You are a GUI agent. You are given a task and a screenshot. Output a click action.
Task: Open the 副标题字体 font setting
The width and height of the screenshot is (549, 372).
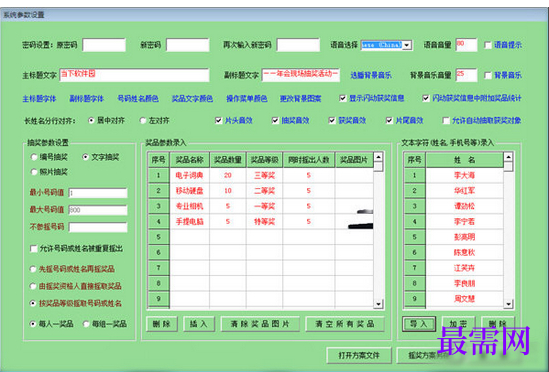click(86, 99)
